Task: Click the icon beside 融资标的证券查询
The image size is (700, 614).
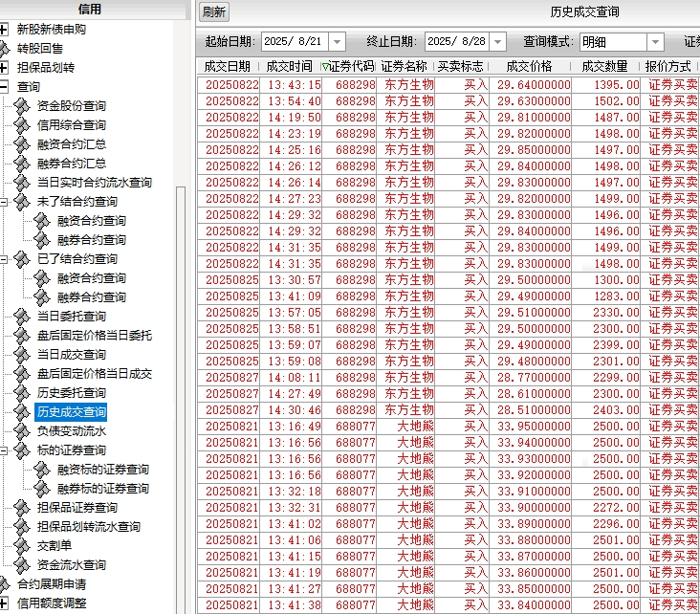Action: [41, 470]
